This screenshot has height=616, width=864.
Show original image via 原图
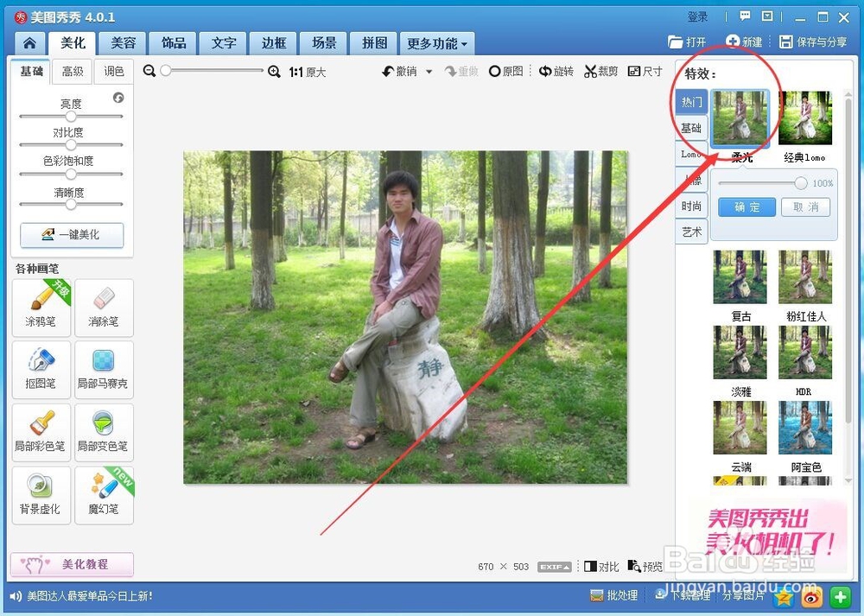pos(505,71)
